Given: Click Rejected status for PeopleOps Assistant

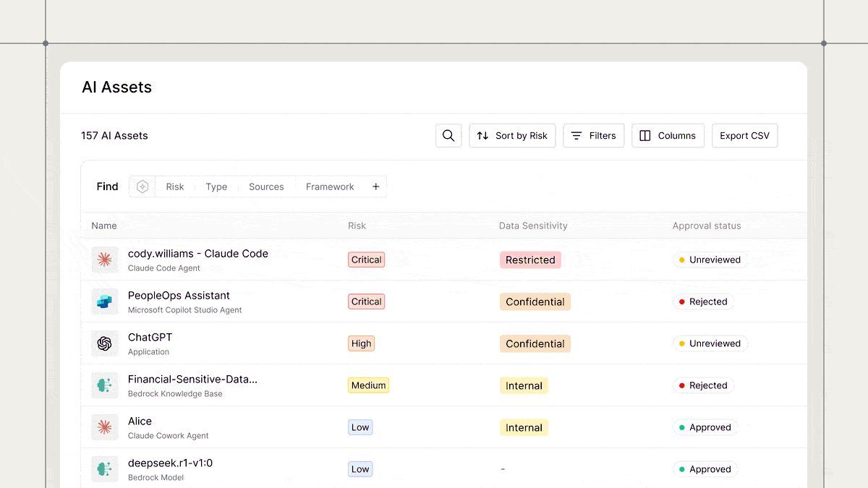Looking at the screenshot, I should (703, 301).
